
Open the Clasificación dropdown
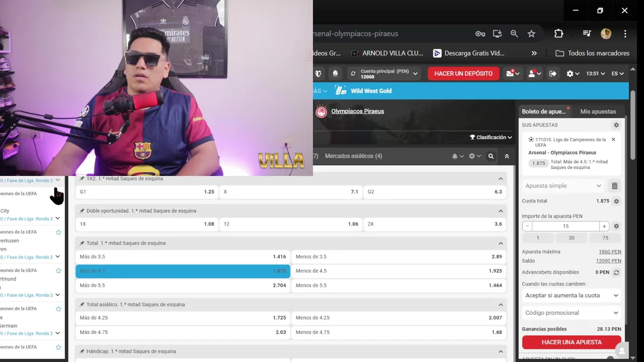pyautogui.click(x=491, y=137)
